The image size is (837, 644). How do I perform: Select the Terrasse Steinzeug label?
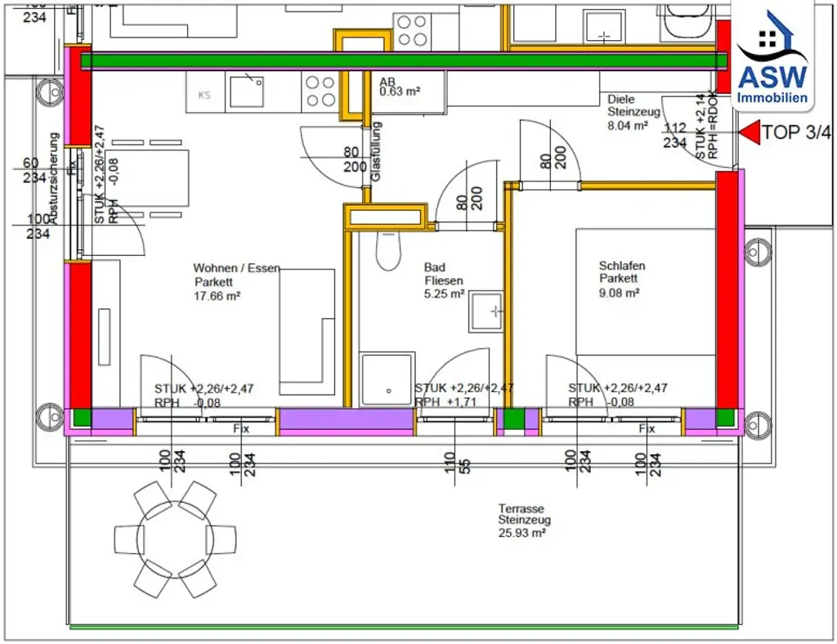523,519
